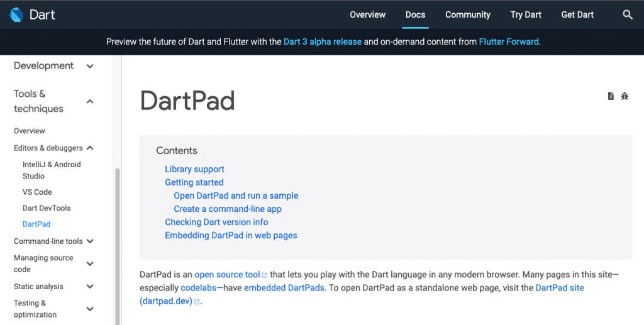Click external link icon after dartpad.dev
This screenshot has width=644, height=325.
pos(197,302)
